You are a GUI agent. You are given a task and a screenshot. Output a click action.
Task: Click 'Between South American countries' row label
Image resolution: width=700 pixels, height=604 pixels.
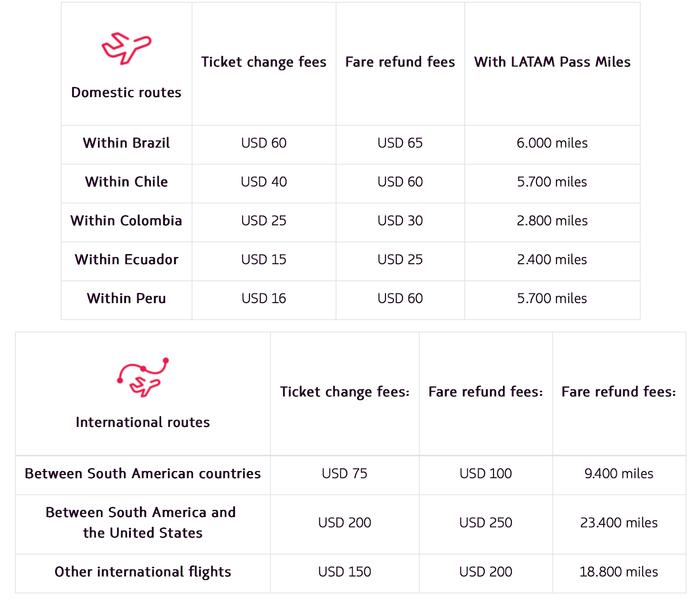click(143, 474)
